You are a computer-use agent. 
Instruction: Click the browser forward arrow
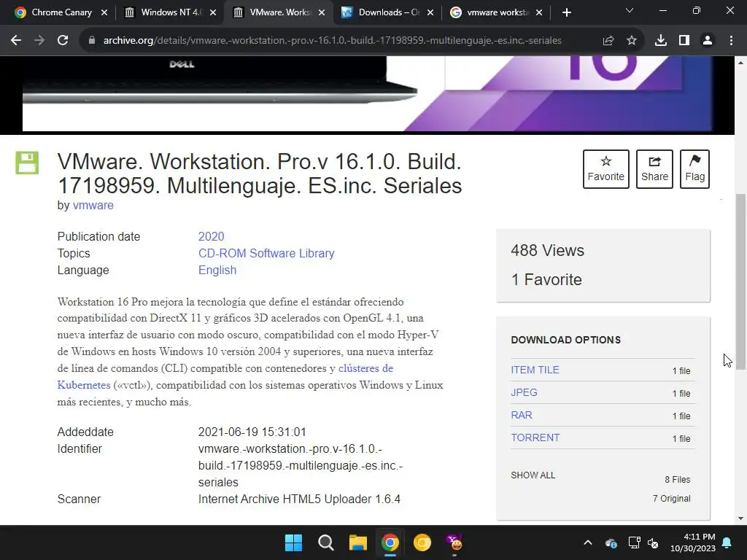pyautogui.click(x=39, y=41)
